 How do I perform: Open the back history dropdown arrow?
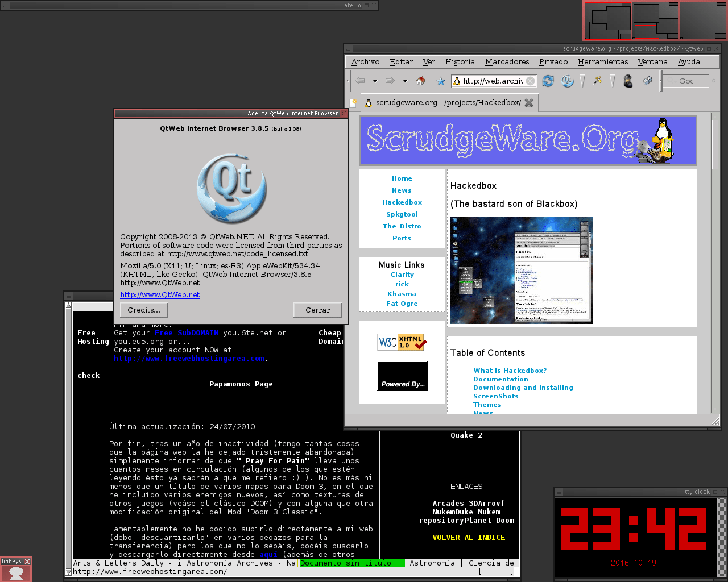point(375,81)
